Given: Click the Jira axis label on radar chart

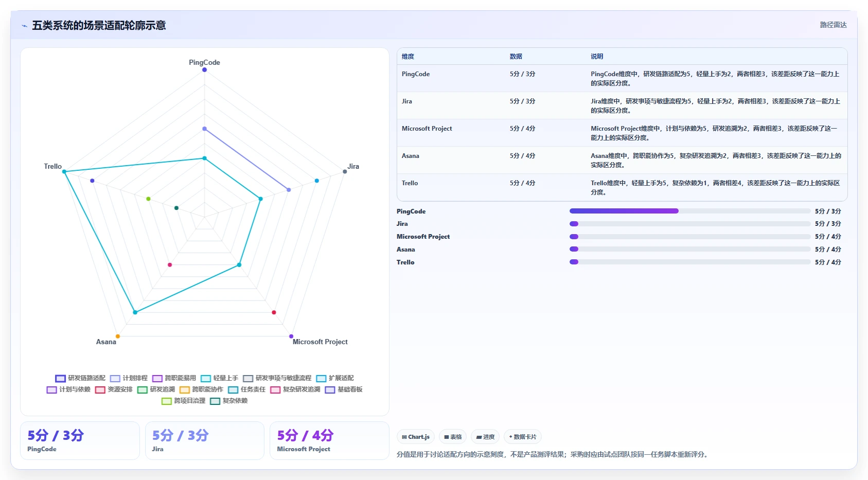Looking at the screenshot, I should (x=353, y=166).
